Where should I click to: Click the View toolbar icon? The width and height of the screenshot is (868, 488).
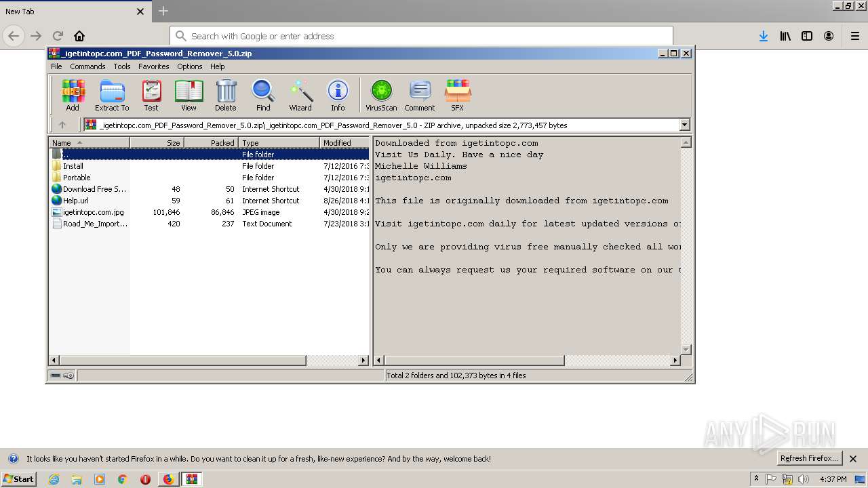pos(189,95)
